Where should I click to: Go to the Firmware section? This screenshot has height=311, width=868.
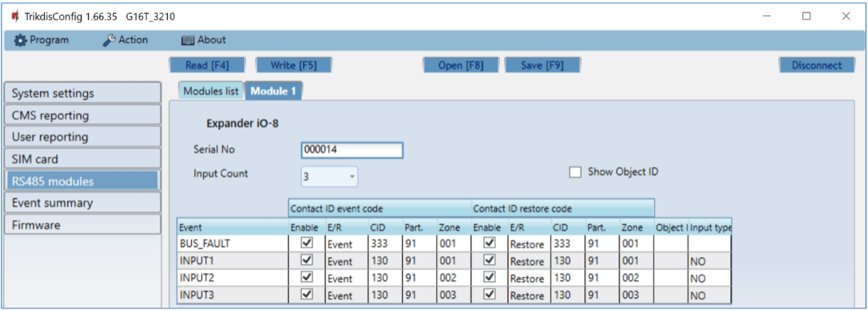point(81,225)
